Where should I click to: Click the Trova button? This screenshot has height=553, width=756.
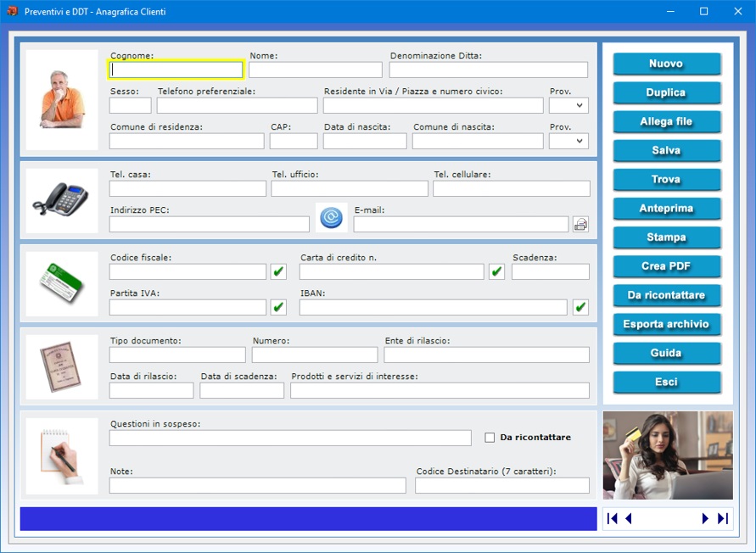[666, 179]
